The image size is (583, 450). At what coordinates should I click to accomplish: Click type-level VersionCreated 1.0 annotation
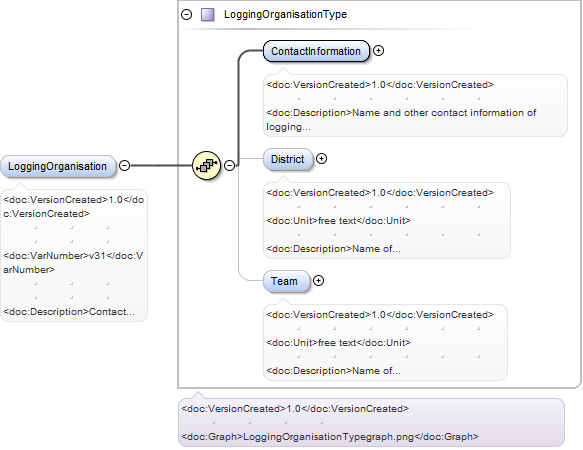click(295, 409)
